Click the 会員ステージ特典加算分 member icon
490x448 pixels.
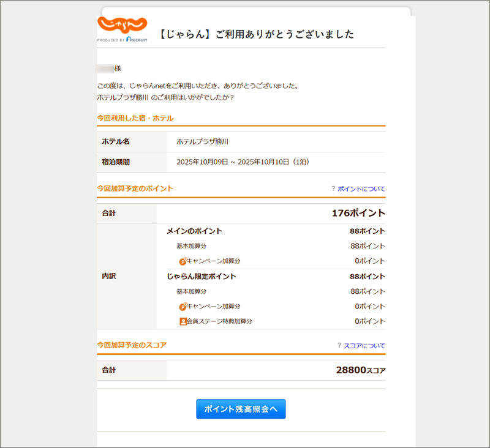coord(183,321)
